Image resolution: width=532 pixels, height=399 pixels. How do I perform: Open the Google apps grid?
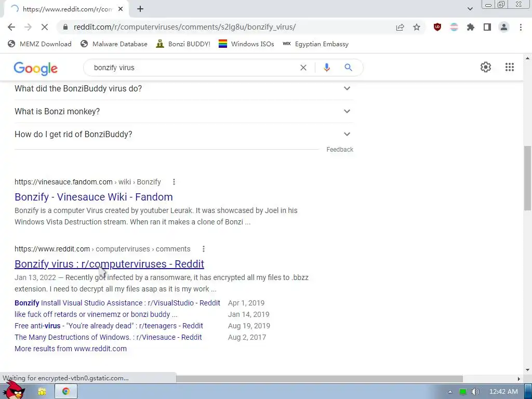tap(510, 67)
